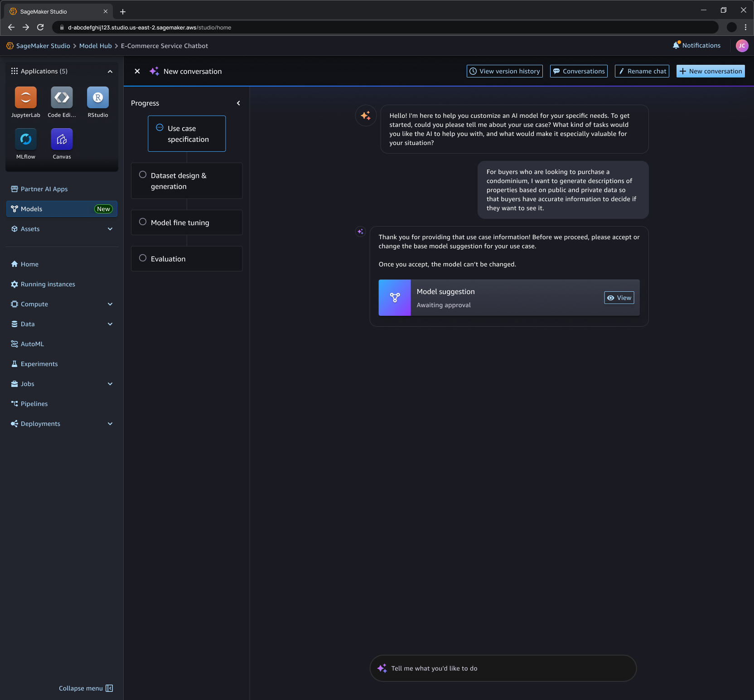
Task: Start a new conversation
Action: point(710,71)
